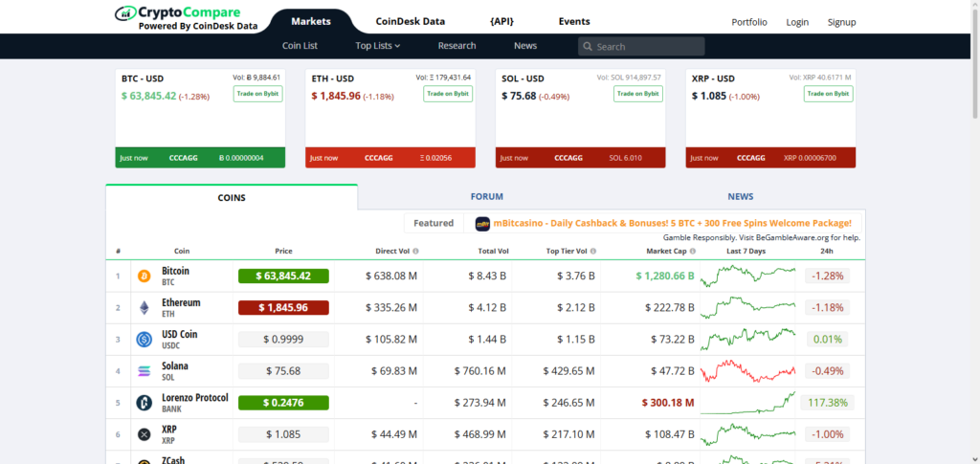The height and width of the screenshot is (464, 980).
Task: Open the {API} menu item
Action: tap(501, 21)
